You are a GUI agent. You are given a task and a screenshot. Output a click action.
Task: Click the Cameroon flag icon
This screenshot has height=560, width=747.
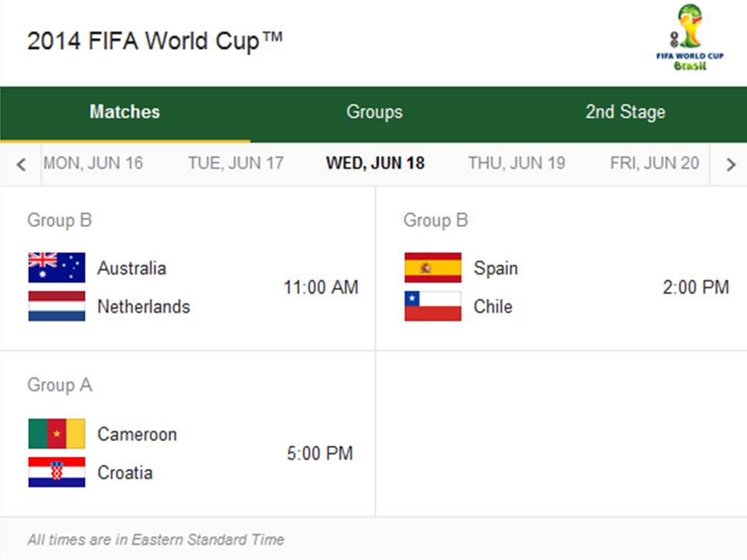click(x=56, y=433)
